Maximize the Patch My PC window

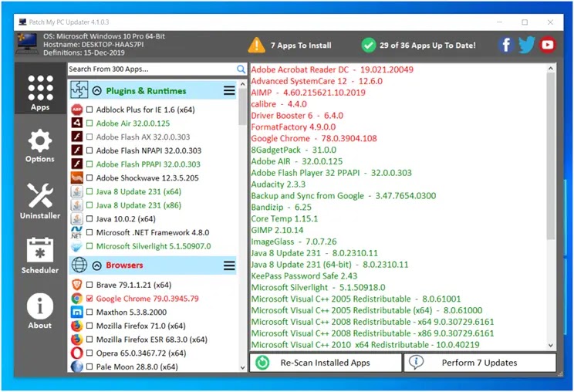(x=525, y=22)
